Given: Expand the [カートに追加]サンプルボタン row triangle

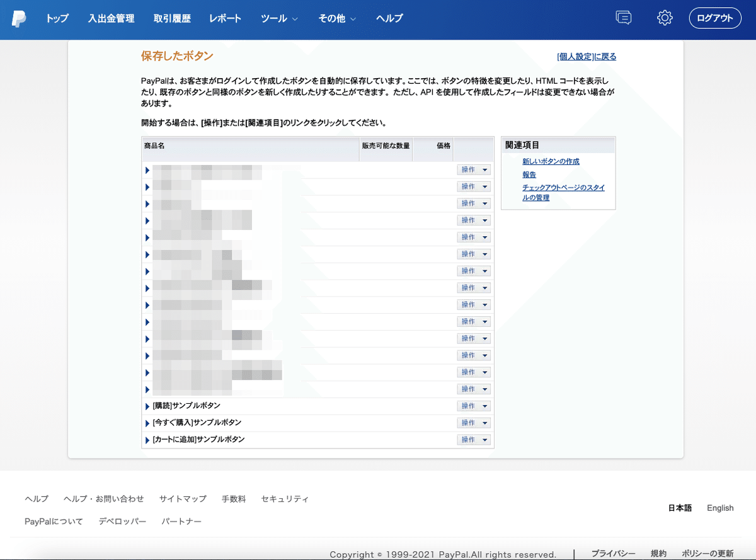Looking at the screenshot, I should tap(147, 440).
